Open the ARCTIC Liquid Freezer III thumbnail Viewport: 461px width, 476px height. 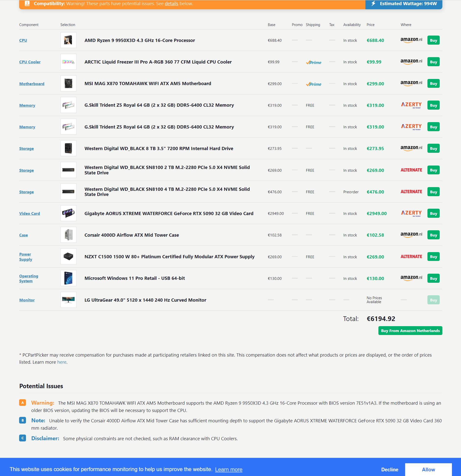(x=68, y=62)
